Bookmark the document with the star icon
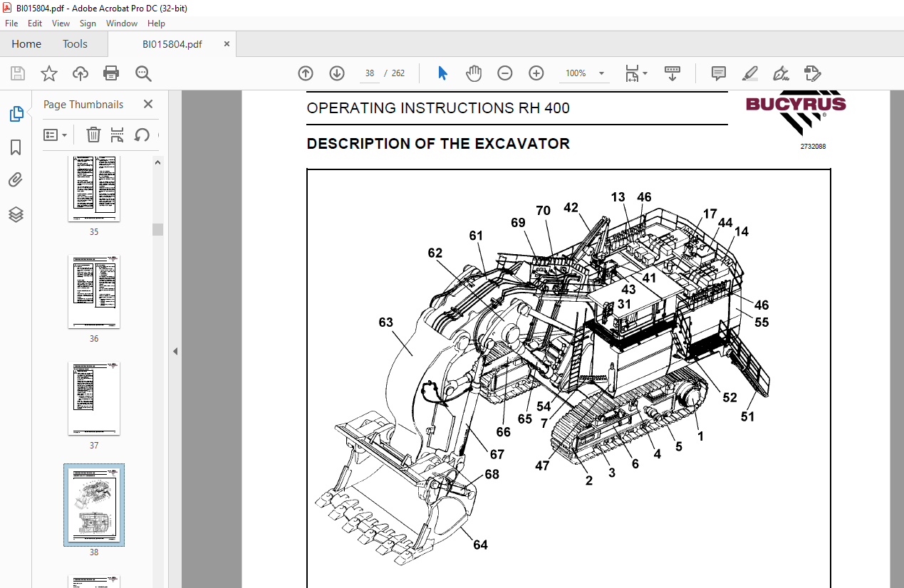 (x=49, y=73)
